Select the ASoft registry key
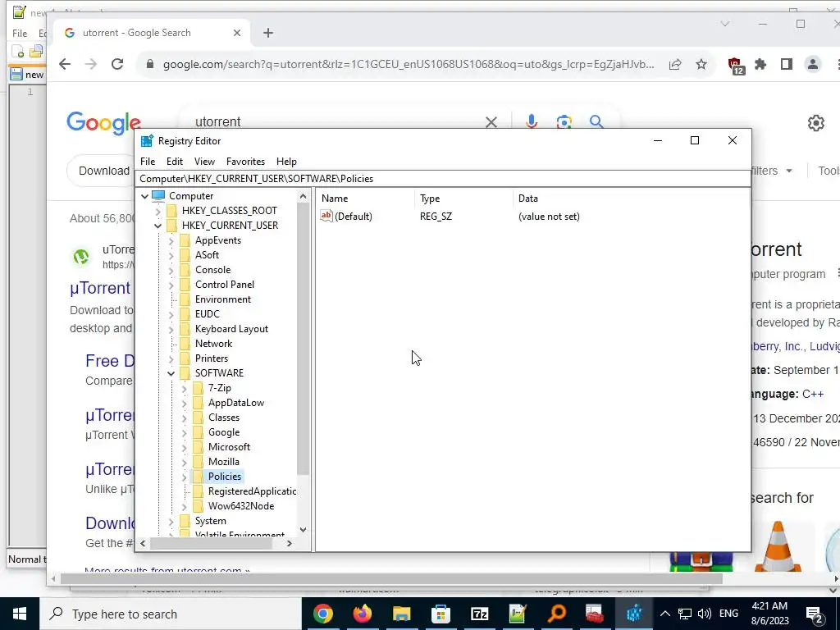This screenshot has width=840, height=630. [207, 255]
